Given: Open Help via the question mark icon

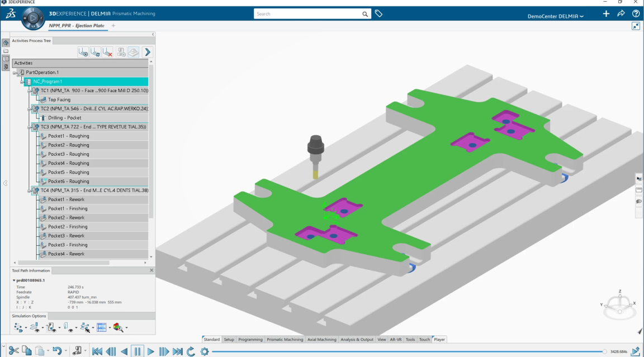Looking at the screenshot, I should click(x=635, y=13).
